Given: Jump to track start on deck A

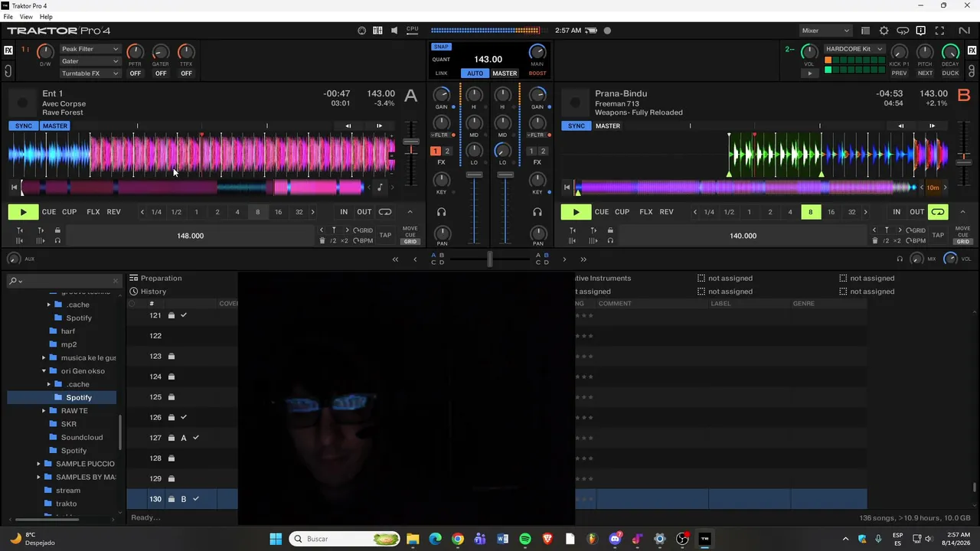Looking at the screenshot, I should (x=14, y=187).
